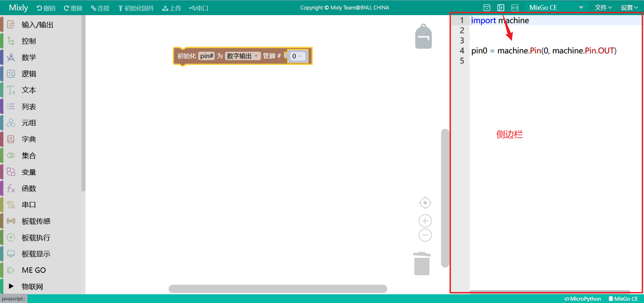
Task: Click the 文本 T icon
Action: click(11, 90)
